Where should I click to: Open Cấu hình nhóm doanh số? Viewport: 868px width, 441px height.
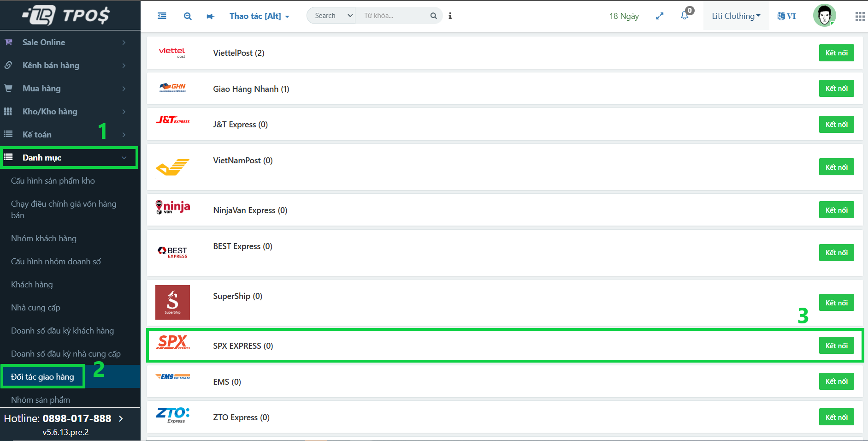point(56,262)
